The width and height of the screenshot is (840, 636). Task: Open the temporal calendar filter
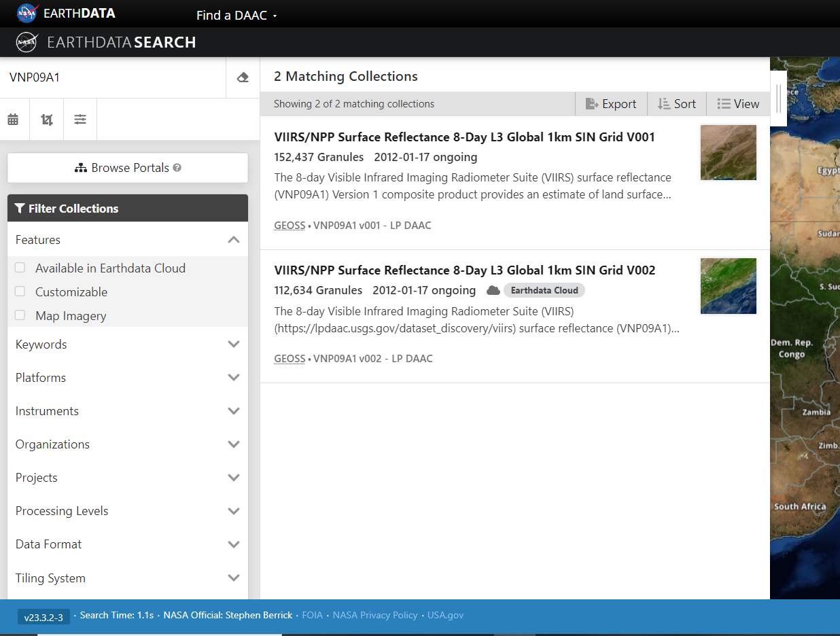(x=13, y=120)
